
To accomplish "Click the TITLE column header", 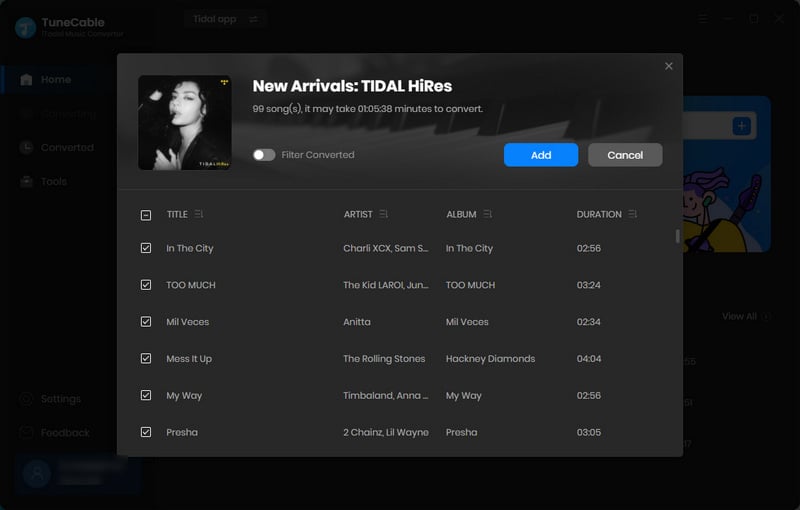I will click(177, 214).
